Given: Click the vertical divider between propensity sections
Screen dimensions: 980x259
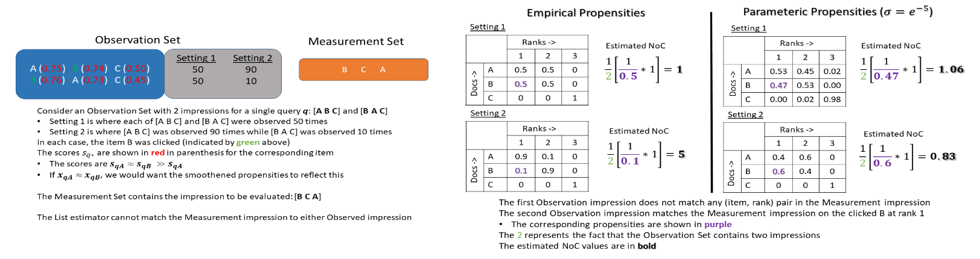Looking at the screenshot, I should click(711, 102).
